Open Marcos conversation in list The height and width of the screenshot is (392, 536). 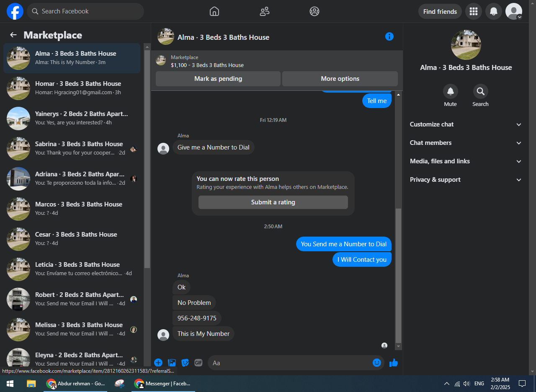[72, 209]
